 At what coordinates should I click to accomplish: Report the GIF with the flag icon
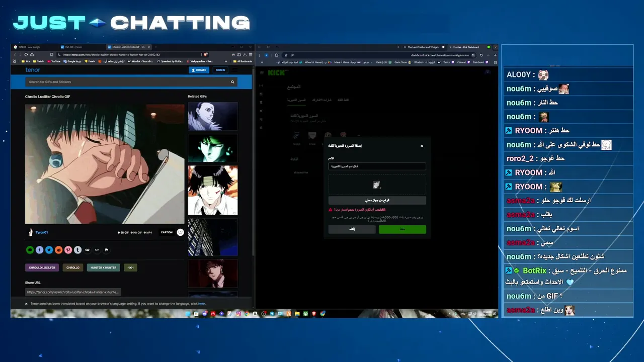pyautogui.click(x=106, y=250)
